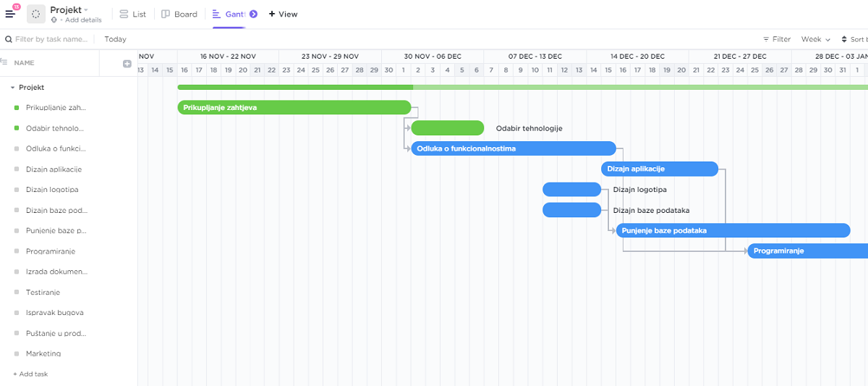The image size is (868, 386).
Task: Click the Filter by task name field
Action: 51,39
